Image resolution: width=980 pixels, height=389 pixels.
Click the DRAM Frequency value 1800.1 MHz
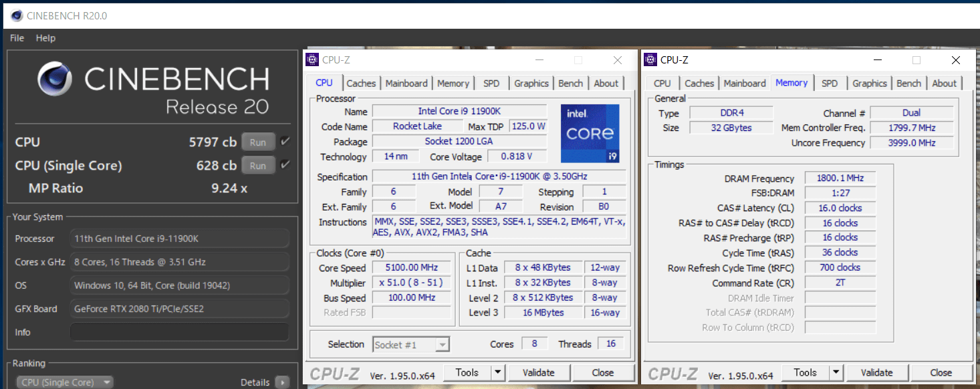tap(840, 178)
